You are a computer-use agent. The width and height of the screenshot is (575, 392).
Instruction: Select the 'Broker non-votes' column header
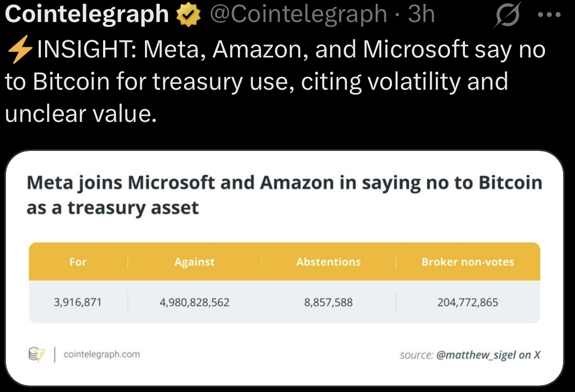[x=468, y=262]
